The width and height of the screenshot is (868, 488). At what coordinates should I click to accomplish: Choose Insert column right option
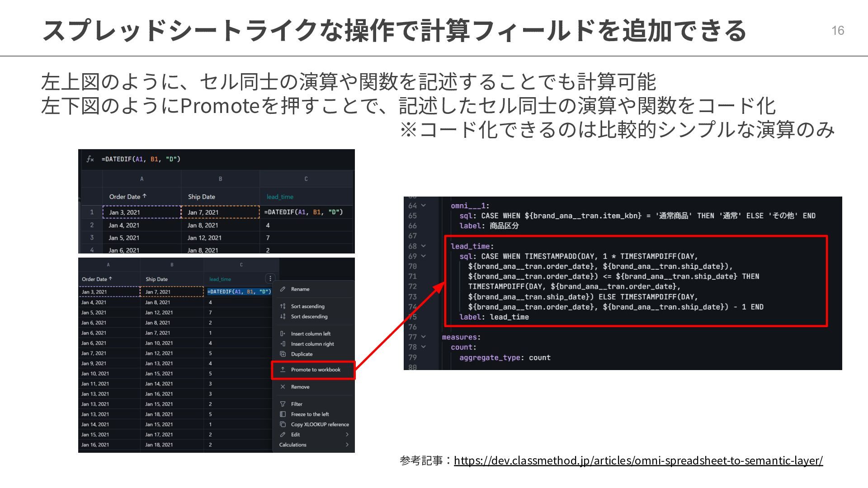click(x=312, y=344)
